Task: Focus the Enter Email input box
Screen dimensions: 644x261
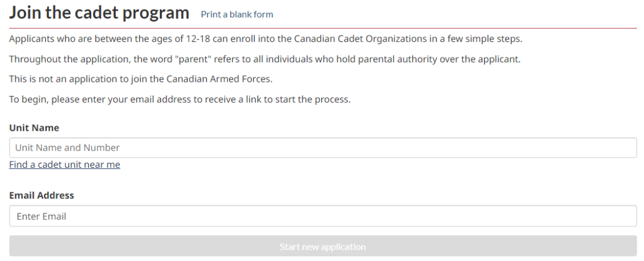Action: pos(323,216)
